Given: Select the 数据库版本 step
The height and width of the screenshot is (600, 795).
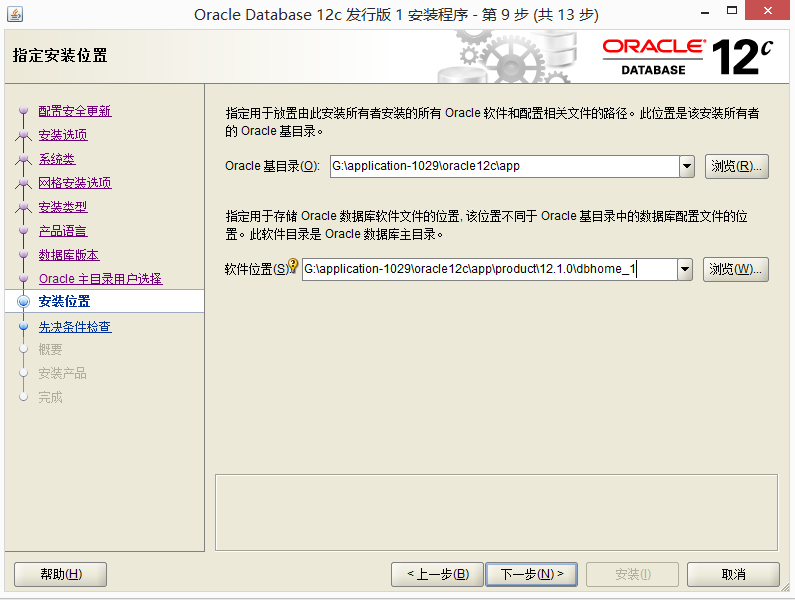Looking at the screenshot, I should pos(69,255).
